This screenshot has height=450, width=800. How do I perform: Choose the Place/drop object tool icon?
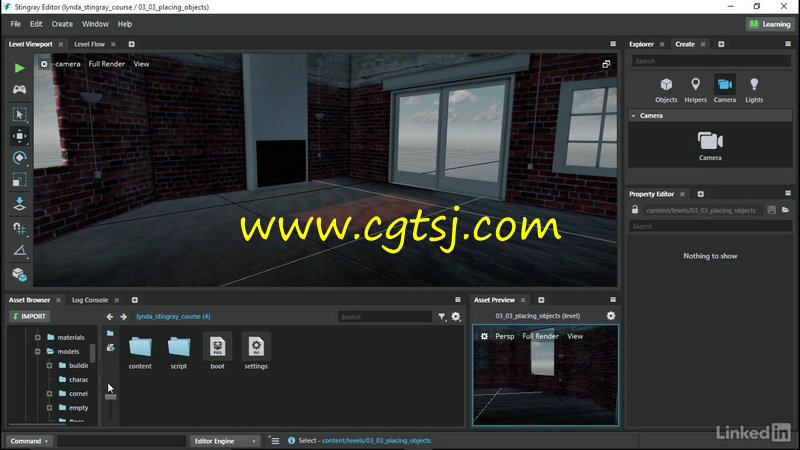(19, 204)
